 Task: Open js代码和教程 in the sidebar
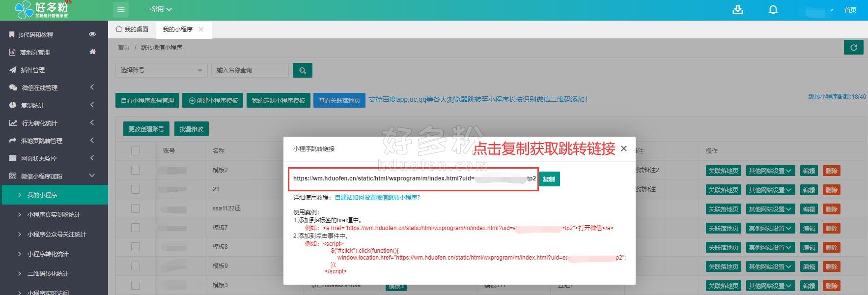(36, 34)
